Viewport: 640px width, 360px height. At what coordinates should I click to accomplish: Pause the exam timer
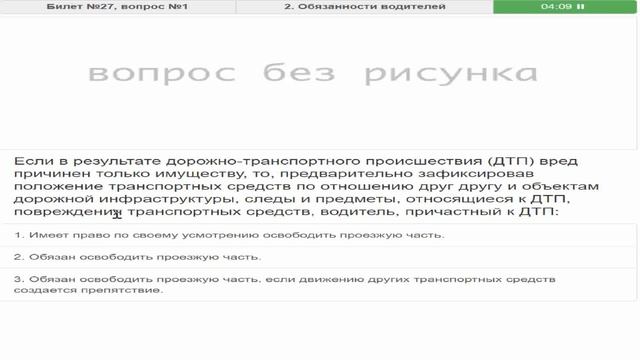coord(581,7)
